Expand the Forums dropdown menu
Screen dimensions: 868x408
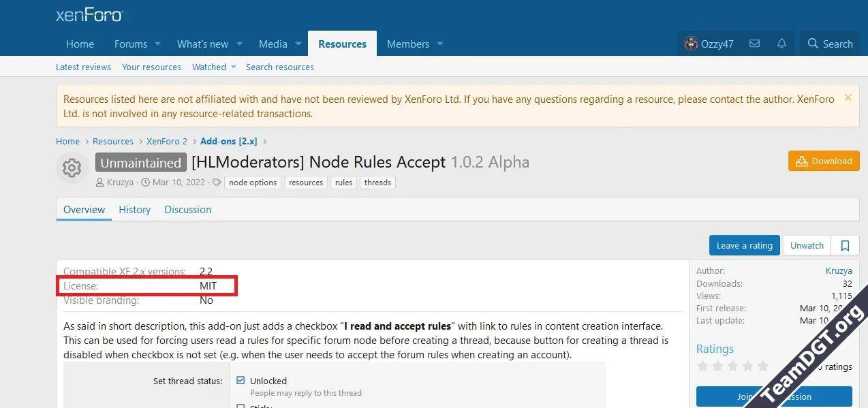157,44
